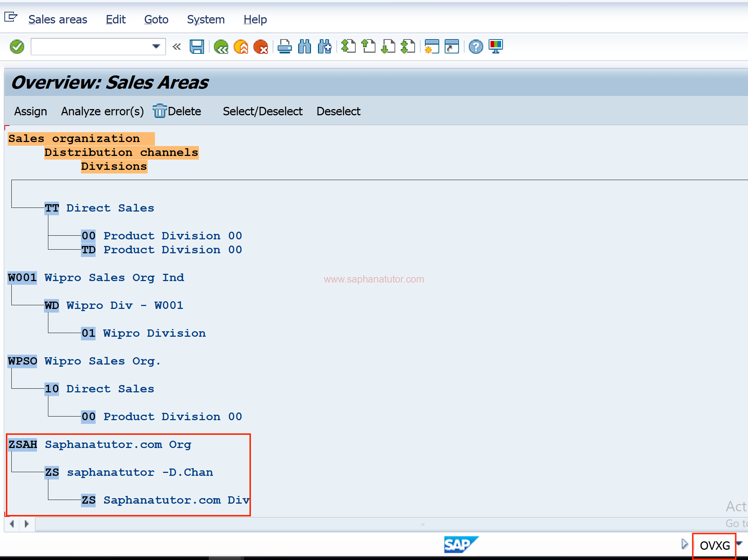Select ZS Saphanatutor.com Div division
This screenshot has width=748, height=560.
pyautogui.click(x=165, y=500)
